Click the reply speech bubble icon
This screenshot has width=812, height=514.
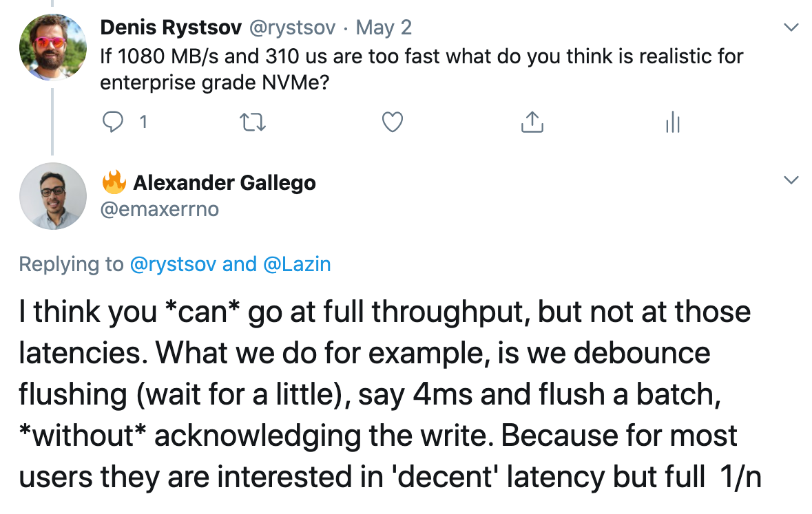click(x=112, y=122)
